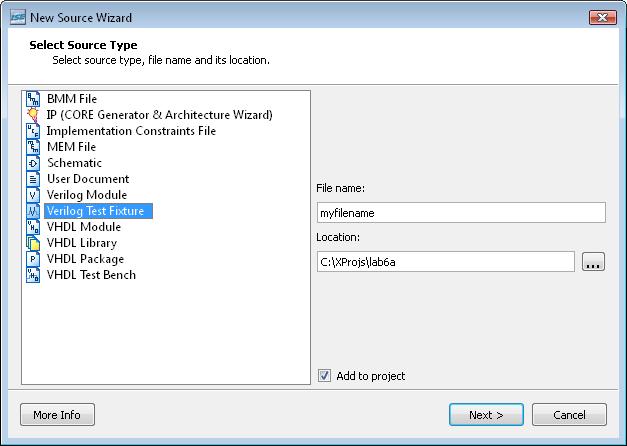This screenshot has height=446, width=627.
Task: Click the Location path field
Action: pos(444,262)
